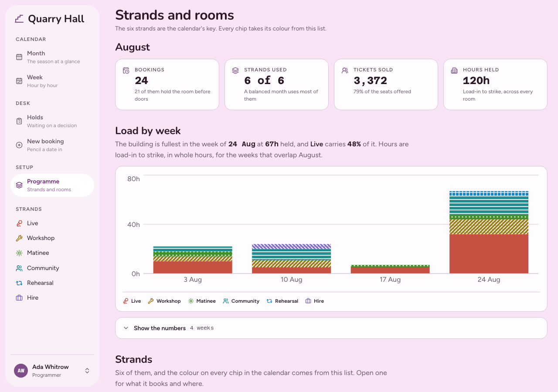Open the Ada Whitrow account switcher
Screen dimensions: 558x392
click(x=52, y=371)
